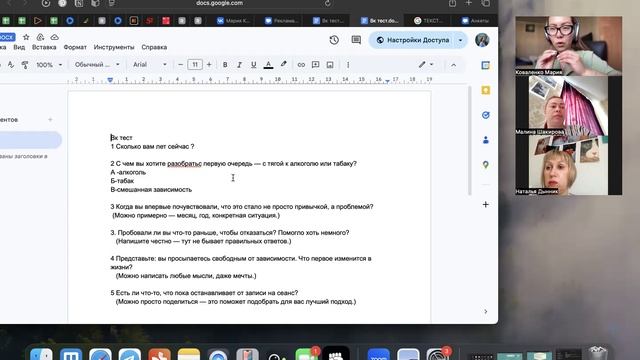The height and width of the screenshot is (360, 640).
Task: Open the editing mode pencil dropdown
Action: pyautogui.click(x=426, y=64)
